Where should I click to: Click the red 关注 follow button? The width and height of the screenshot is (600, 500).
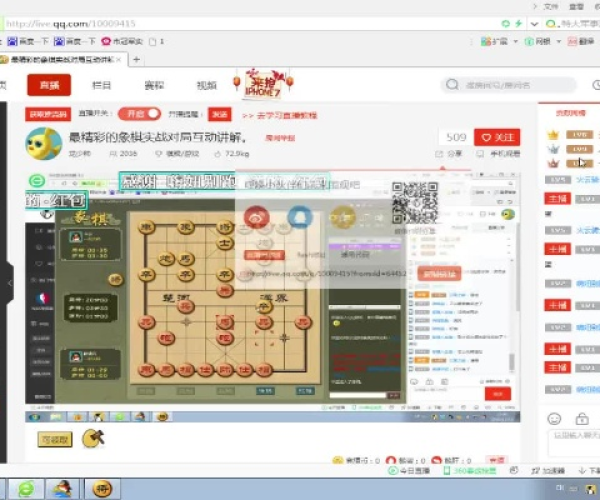click(497, 137)
